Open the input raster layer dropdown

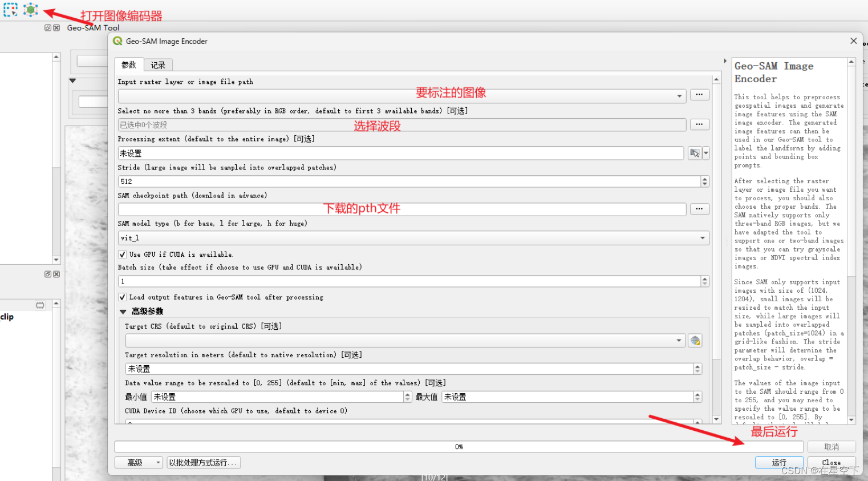(679, 96)
